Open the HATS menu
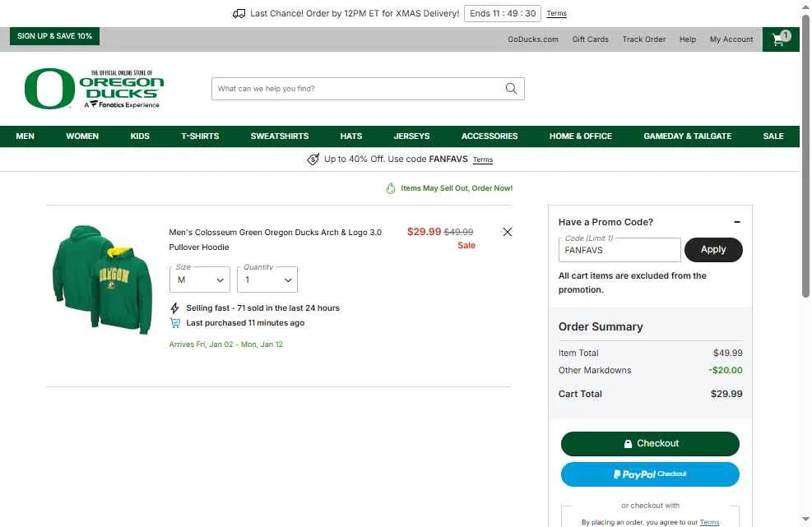 coord(351,136)
